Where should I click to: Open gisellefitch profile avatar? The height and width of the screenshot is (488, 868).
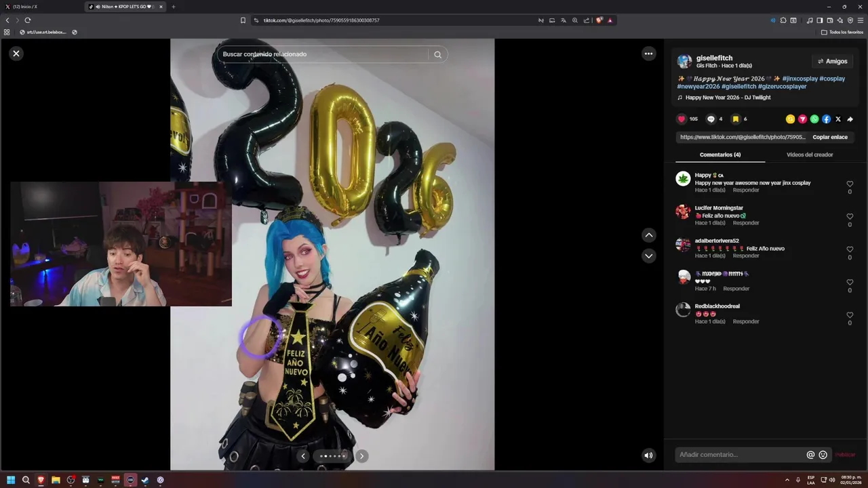[684, 62]
